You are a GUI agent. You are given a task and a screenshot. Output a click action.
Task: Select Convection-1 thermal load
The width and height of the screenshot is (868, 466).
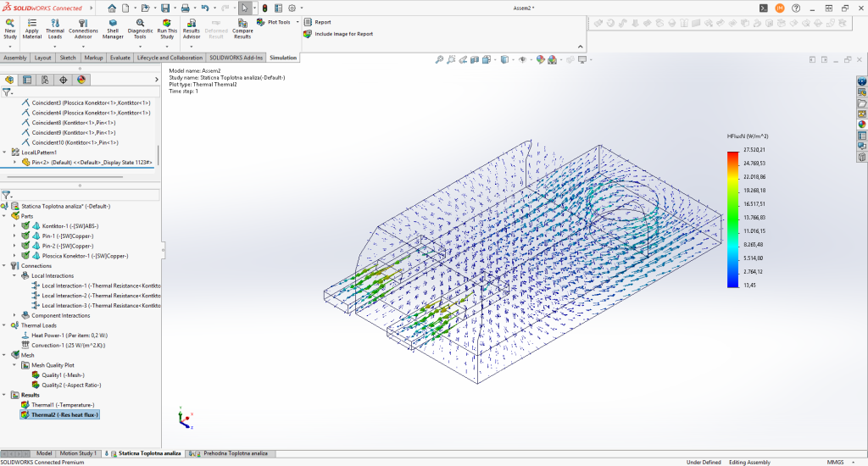coord(63,346)
